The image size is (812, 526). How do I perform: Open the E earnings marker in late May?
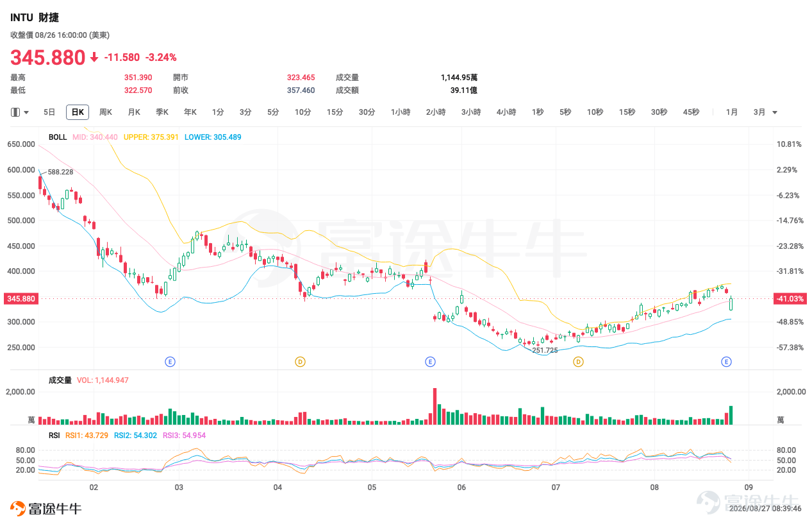pyautogui.click(x=430, y=362)
